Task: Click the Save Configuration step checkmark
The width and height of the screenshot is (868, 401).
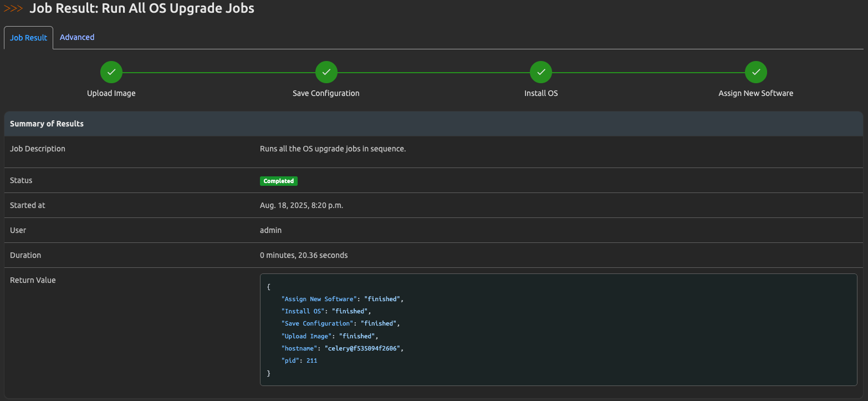Action: click(326, 72)
